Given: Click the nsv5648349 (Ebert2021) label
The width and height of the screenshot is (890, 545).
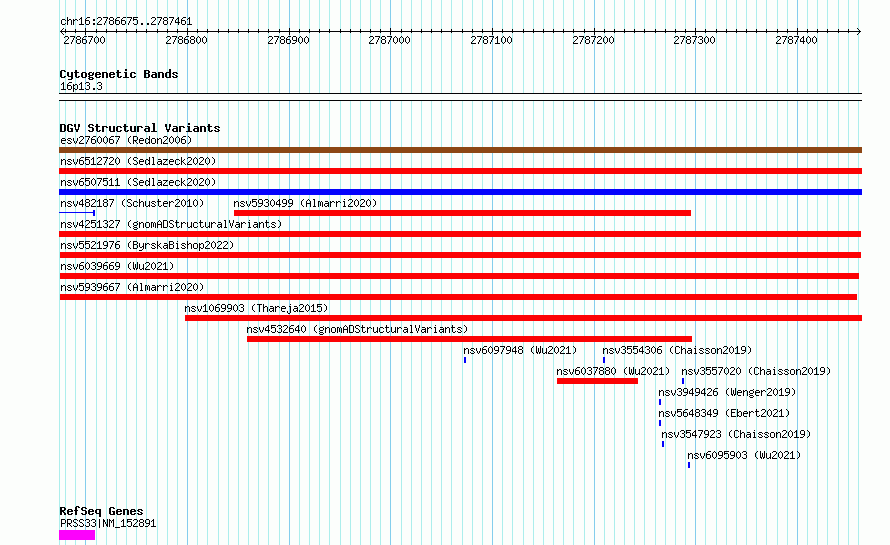Looking at the screenshot, I should click(724, 413).
